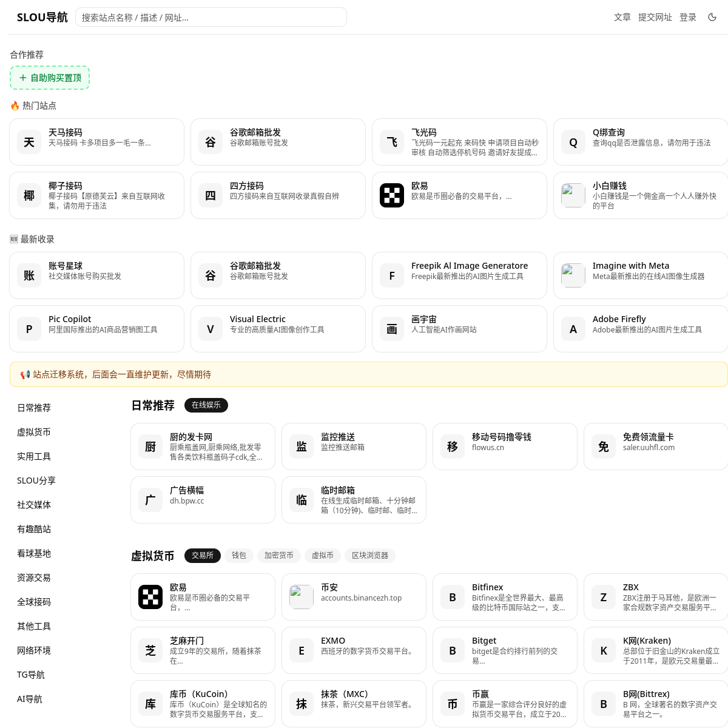Click the Bitfinex B icon
728x728 pixels.
[x=453, y=597]
